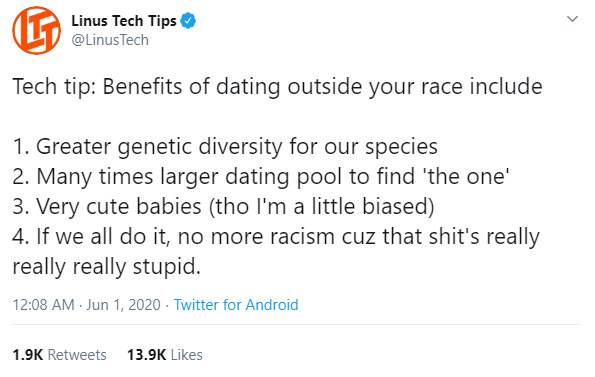Screen dimensions: 595x377
Task: Click the quoted phrase 'the one'
Action: [468, 177]
